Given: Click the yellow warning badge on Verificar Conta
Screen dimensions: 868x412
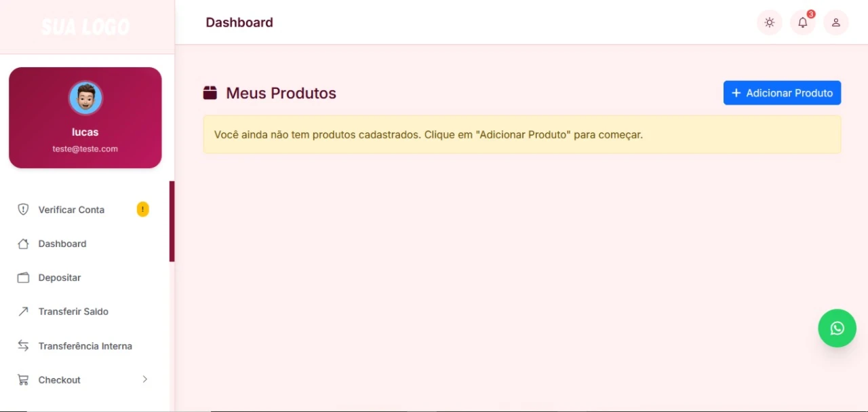Looking at the screenshot, I should point(142,209).
